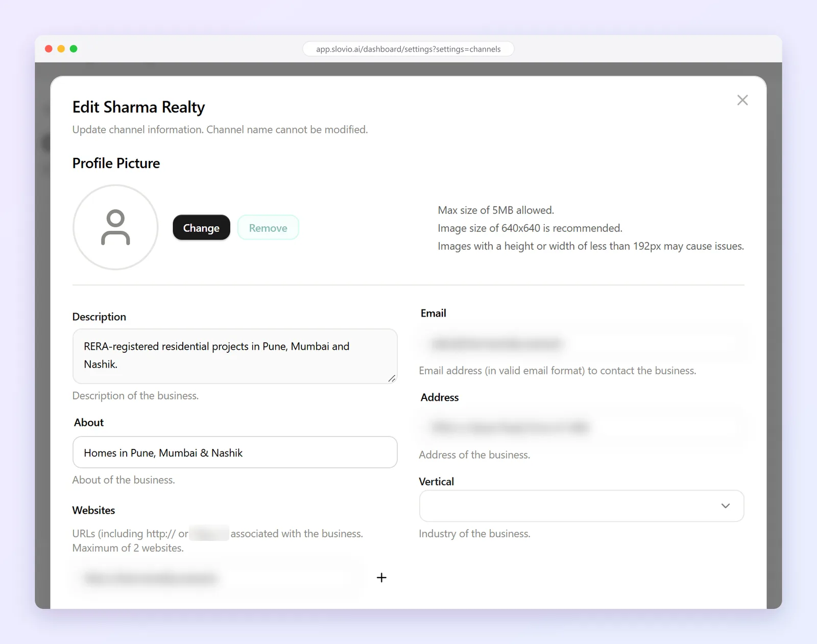Click the blurred Email input field
This screenshot has height=644, width=817.
[582, 344]
